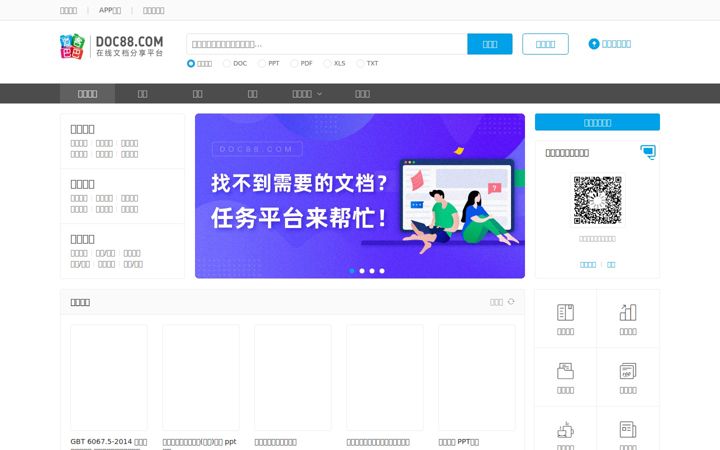The height and width of the screenshot is (450, 720).
Task: Open the newspaper icon tile
Action: pyautogui.click(x=628, y=430)
